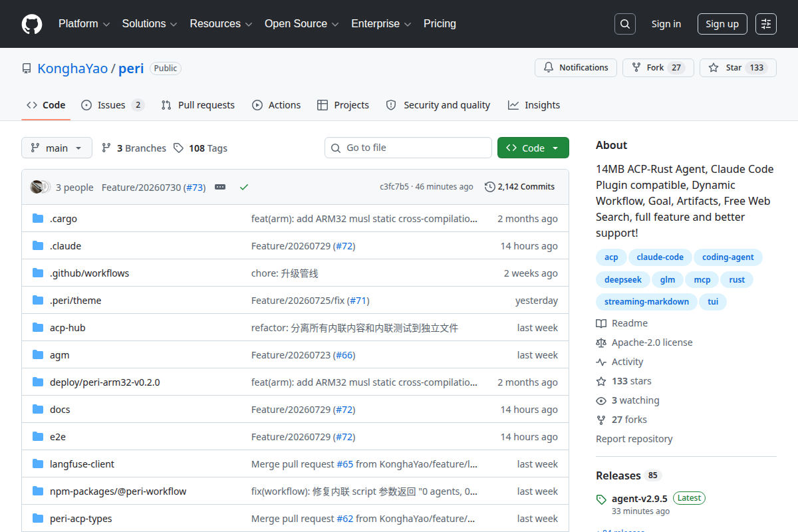The width and height of the screenshot is (798, 532).
Task: Open the deploy/peri-arm32-v0.2.0 folder
Action: (105, 382)
